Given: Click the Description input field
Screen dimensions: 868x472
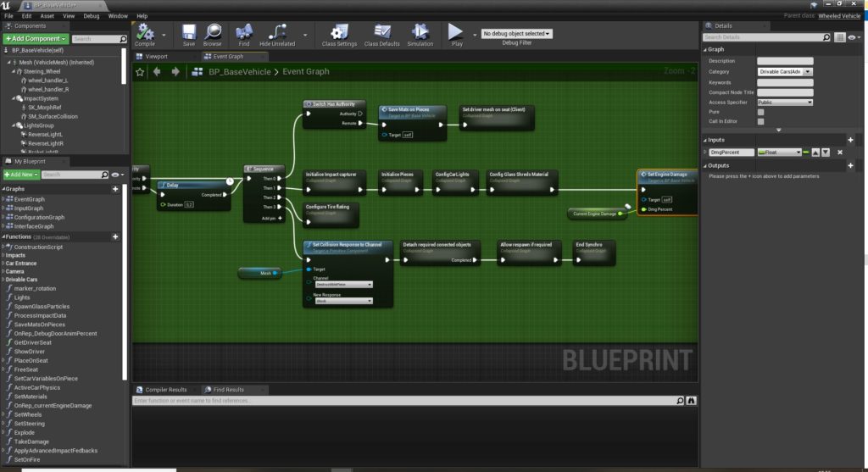Looking at the screenshot, I should (x=785, y=61).
